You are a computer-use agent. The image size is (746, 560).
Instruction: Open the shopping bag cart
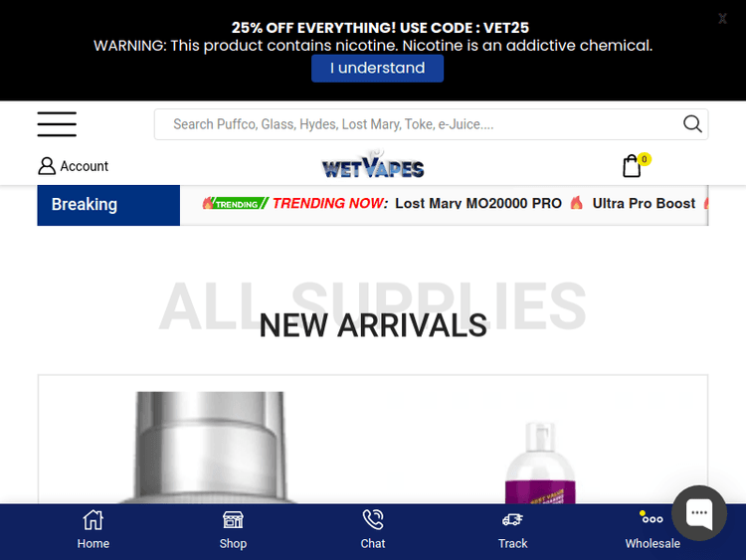pos(632,165)
